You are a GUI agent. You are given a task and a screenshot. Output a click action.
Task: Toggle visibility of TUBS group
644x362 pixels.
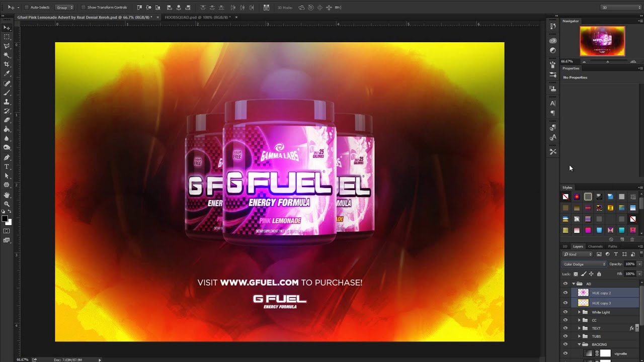565,336
